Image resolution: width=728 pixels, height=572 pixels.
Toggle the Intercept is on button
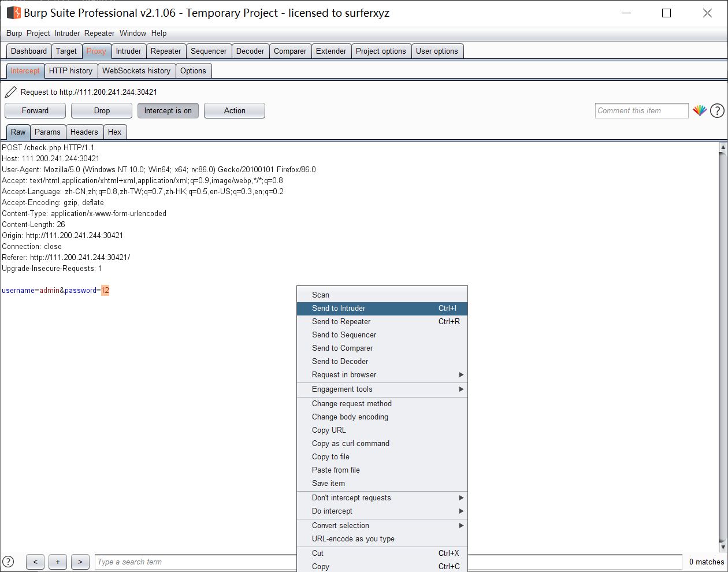pyautogui.click(x=168, y=110)
